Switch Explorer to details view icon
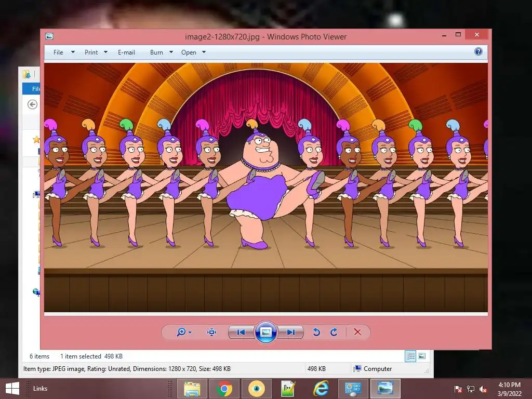This screenshot has width=532, height=399. (x=410, y=356)
